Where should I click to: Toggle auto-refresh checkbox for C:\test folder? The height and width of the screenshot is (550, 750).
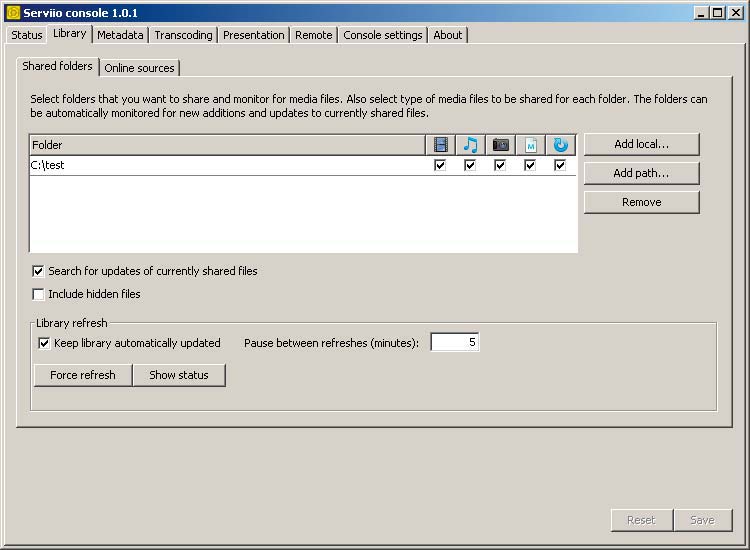click(x=560, y=165)
